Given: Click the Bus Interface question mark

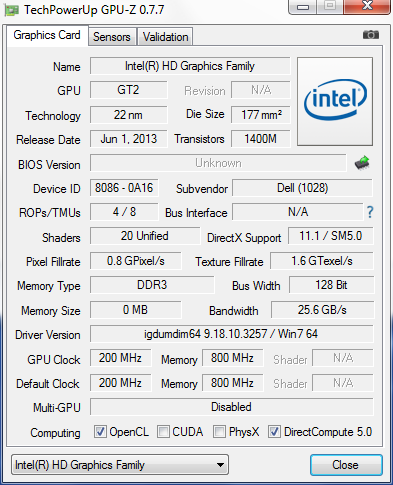Looking at the screenshot, I should click(x=370, y=212).
